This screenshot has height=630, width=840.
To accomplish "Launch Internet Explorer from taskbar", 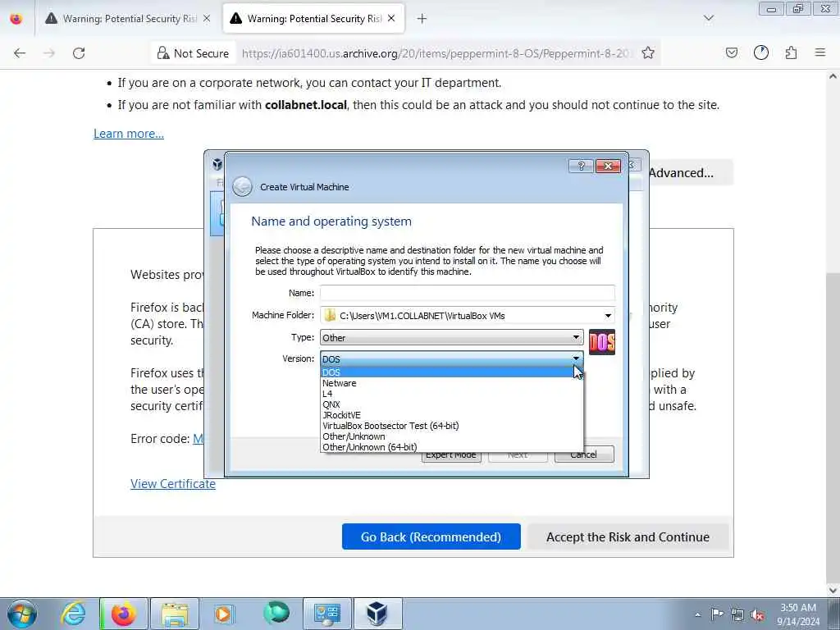I will [73, 614].
